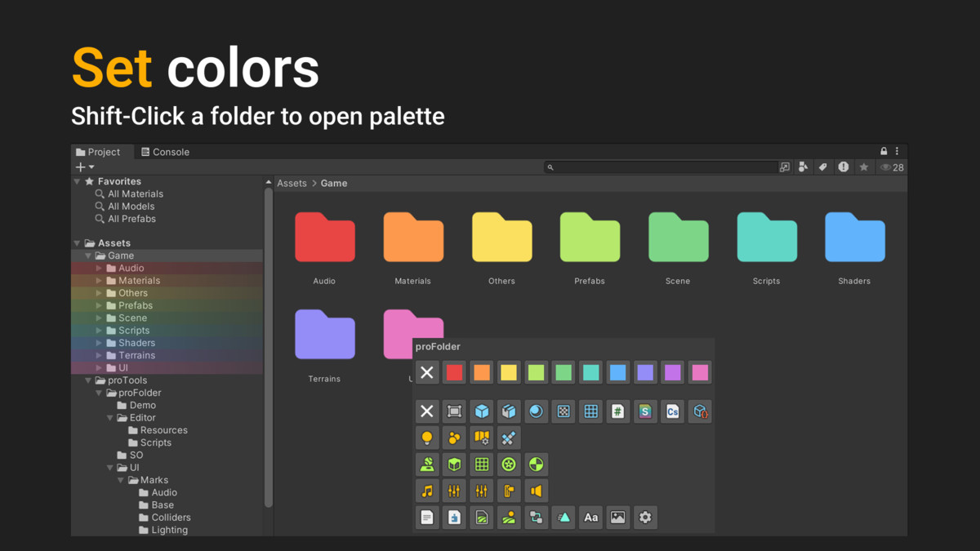Select the audio mixer sliders icon
This screenshot has height=551, width=980.
(454, 491)
